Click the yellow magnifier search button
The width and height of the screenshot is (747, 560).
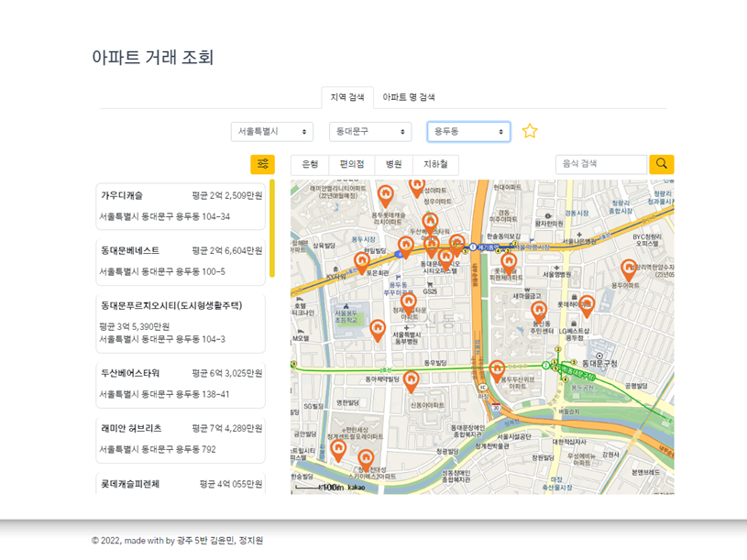tap(661, 164)
